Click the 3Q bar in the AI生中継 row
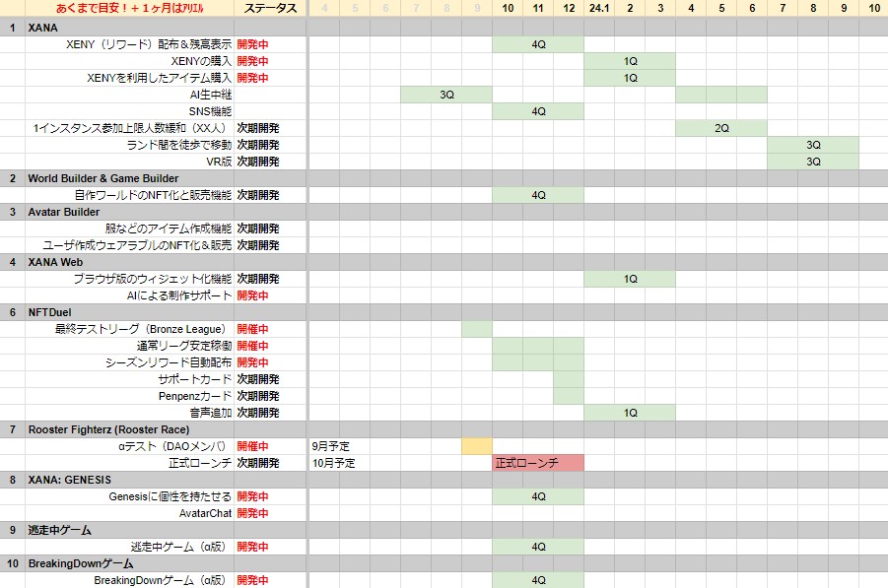888x588 pixels. click(x=446, y=95)
